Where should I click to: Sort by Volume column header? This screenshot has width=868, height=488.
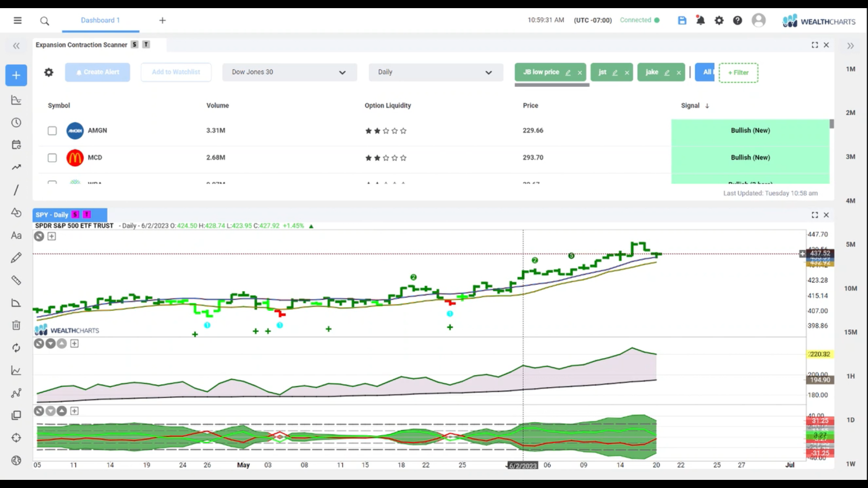click(x=217, y=106)
